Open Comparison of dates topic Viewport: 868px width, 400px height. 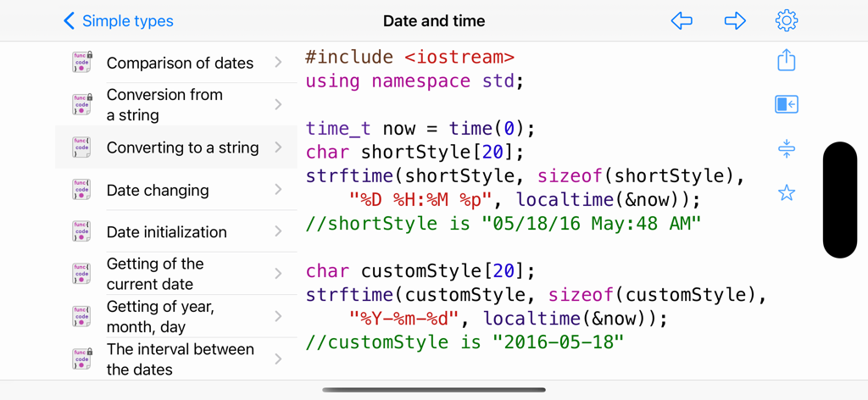click(x=176, y=63)
